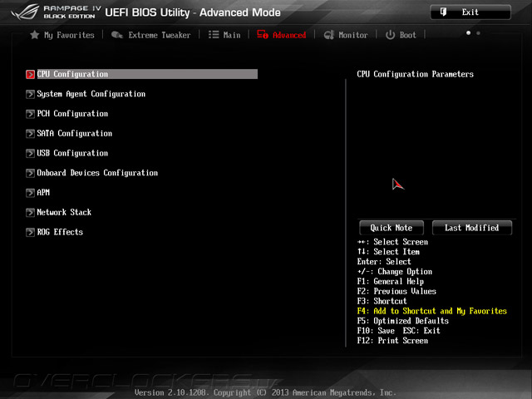Click the red Advanced tab icon
Screen dimensions: 532x399
click(263, 34)
